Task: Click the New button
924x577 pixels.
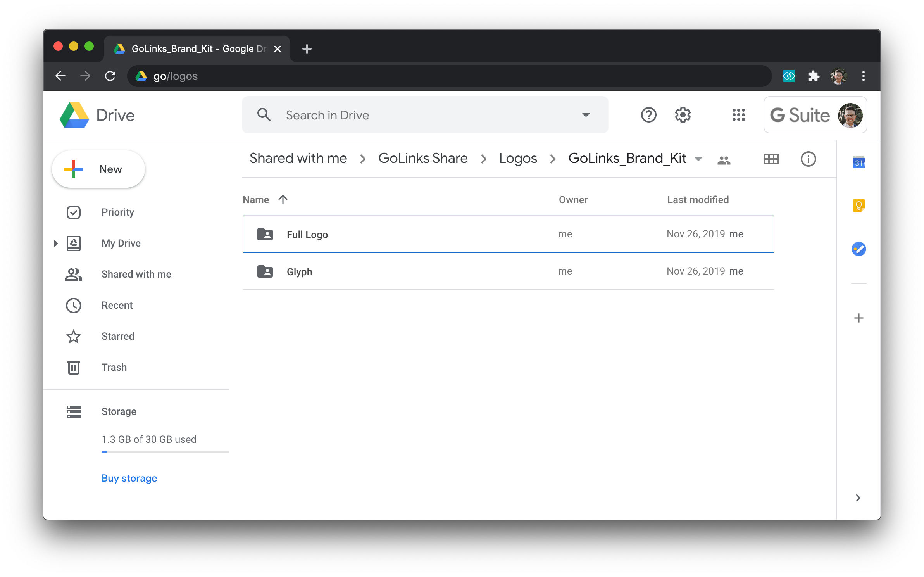Action: pos(98,169)
